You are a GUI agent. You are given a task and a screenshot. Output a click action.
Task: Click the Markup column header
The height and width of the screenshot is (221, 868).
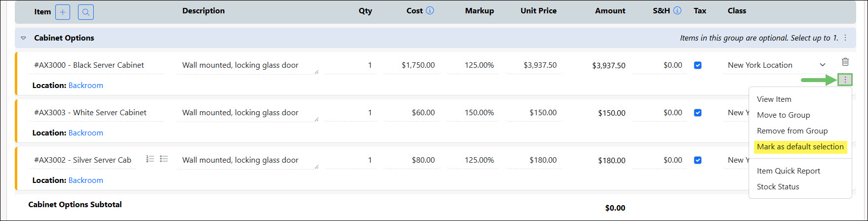click(479, 11)
